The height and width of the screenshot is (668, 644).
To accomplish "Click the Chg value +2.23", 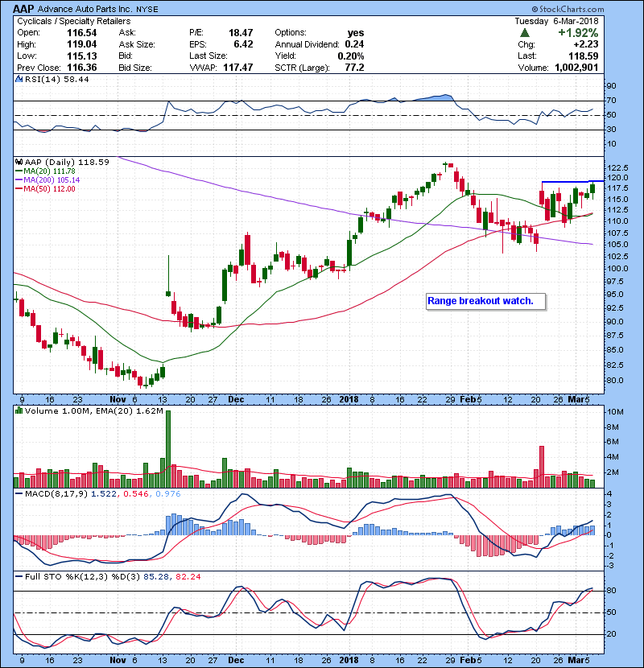I will (585, 44).
